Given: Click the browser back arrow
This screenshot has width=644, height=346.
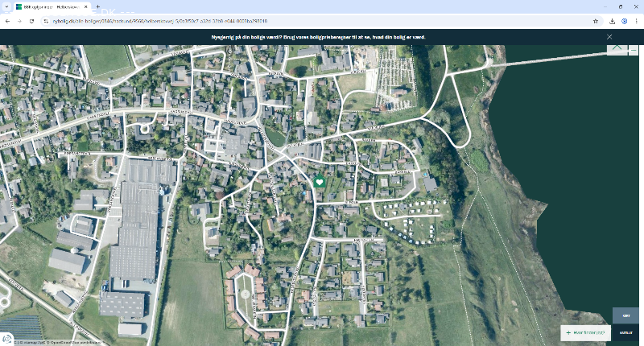Looking at the screenshot, I should (x=7, y=21).
